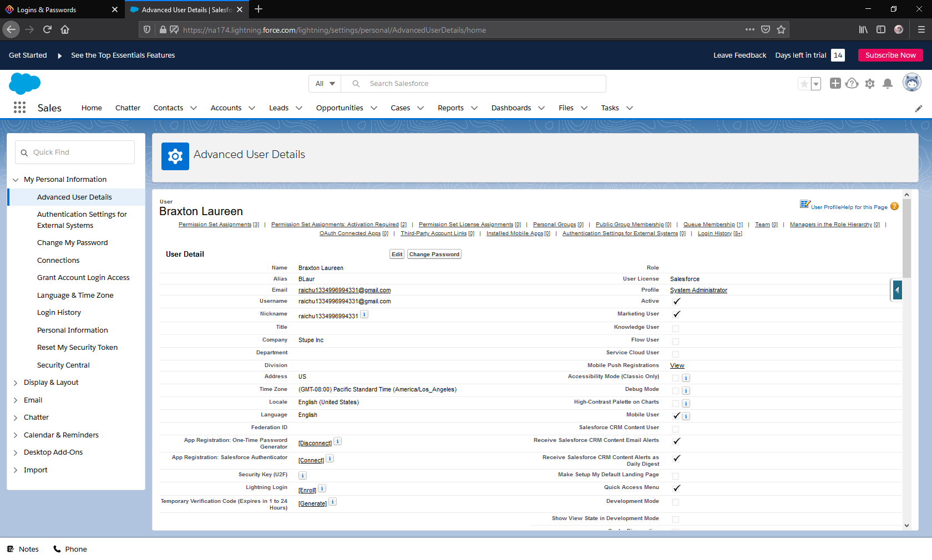Open the Favorites list dropdown arrow
This screenshot has height=560, width=932.
coord(816,84)
